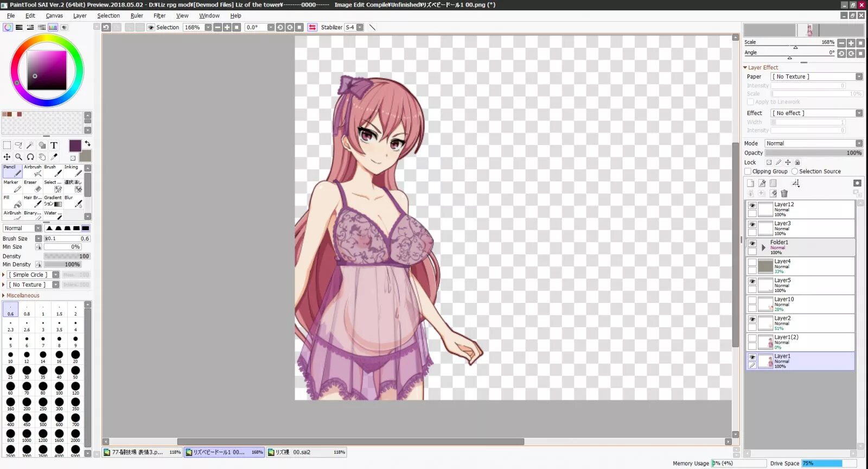This screenshot has width=868, height=469.
Task: Select the Rotate view tool
Action: (30, 157)
